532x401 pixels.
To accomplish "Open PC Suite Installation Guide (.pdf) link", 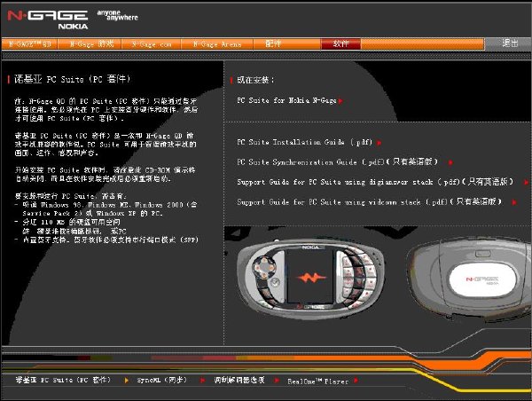I will tap(305, 142).
